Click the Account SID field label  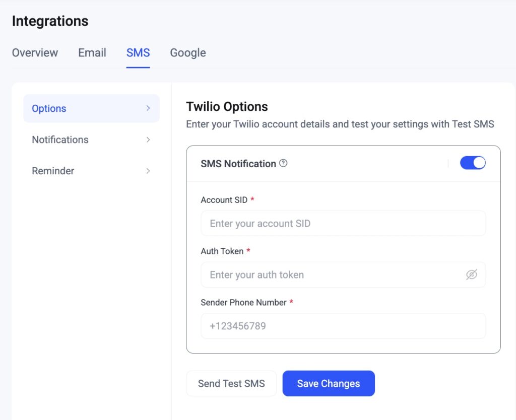pos(224,200)
